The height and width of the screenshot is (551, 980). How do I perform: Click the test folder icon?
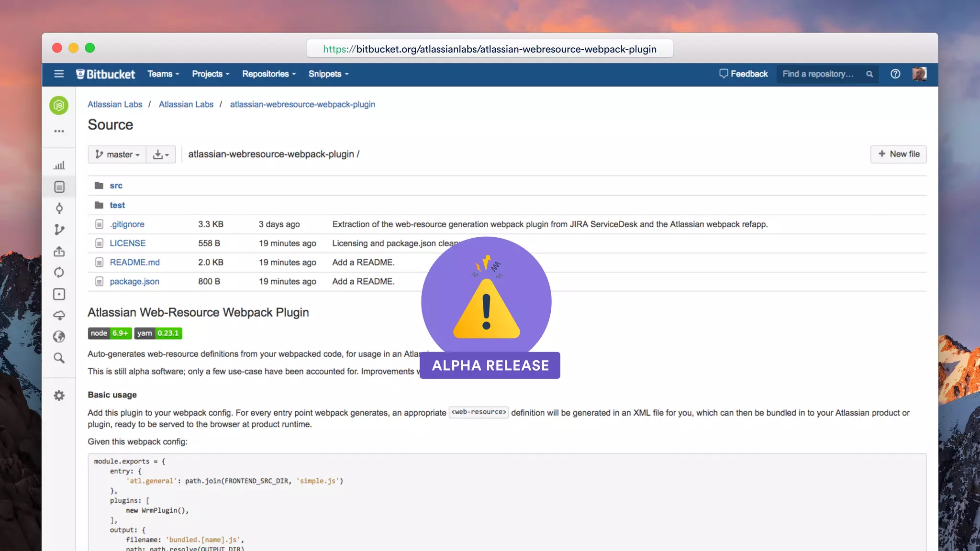click(x=99, y=205)
